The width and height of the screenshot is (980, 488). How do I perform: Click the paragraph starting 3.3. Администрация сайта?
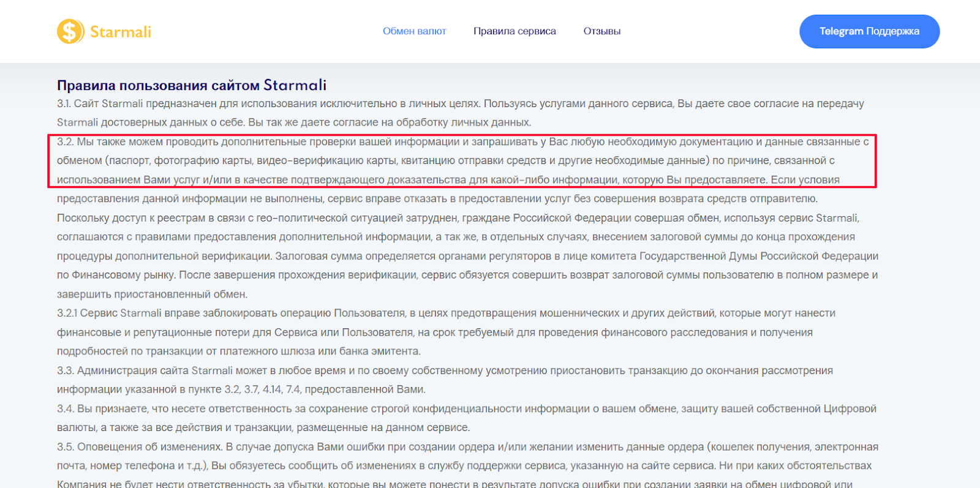pos(445,380)
